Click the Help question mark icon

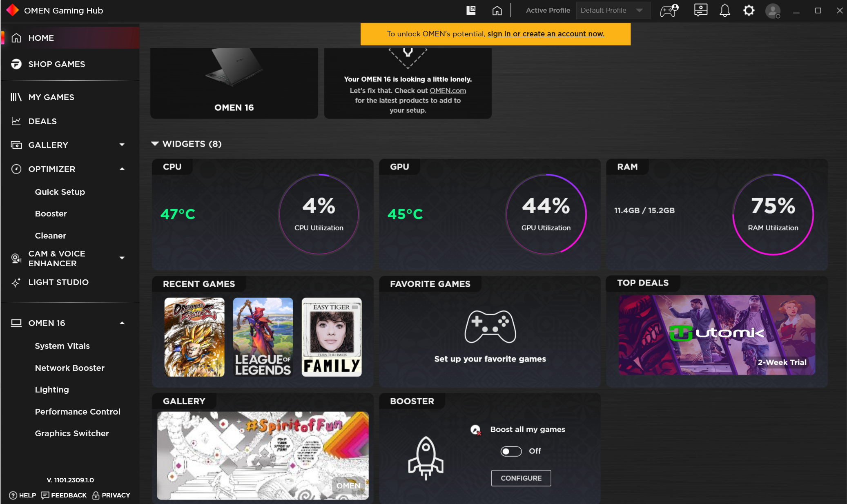pos(13,495)
